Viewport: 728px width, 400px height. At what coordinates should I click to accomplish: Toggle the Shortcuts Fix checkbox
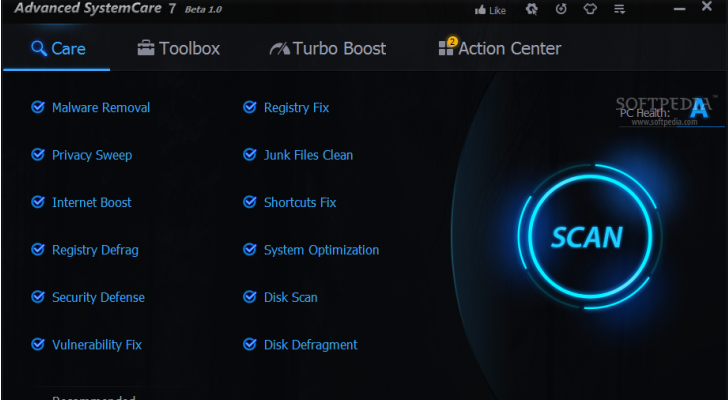pyautogui.click(x=250, y=202)
